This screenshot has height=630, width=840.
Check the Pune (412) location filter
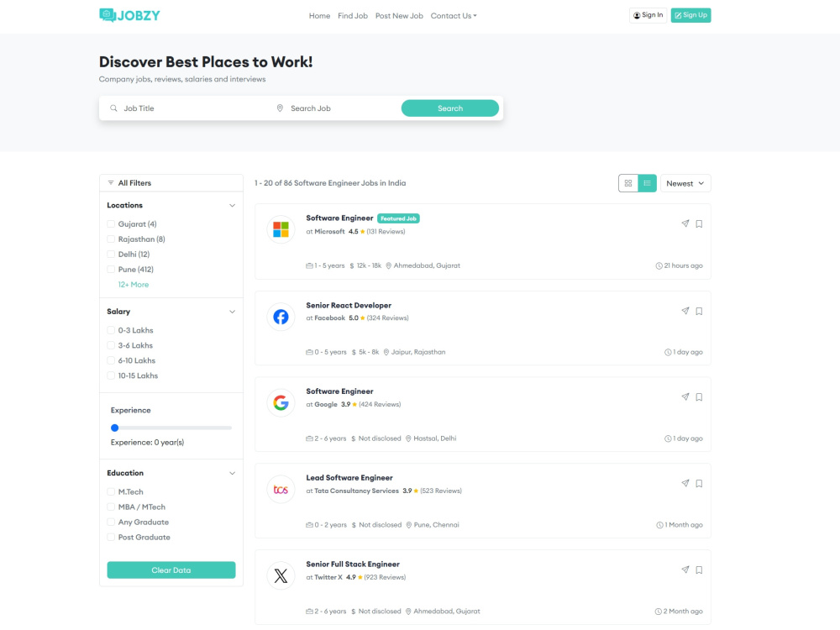click(111, 269)
